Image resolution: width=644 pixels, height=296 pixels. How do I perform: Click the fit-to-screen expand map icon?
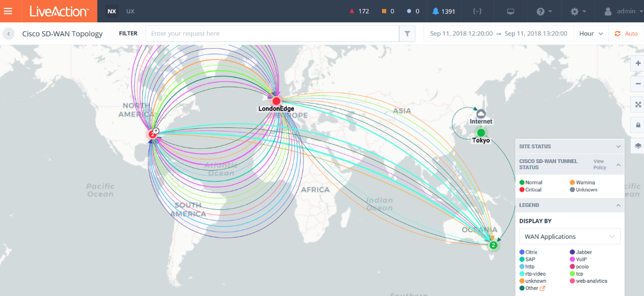(x=638, y=104)
